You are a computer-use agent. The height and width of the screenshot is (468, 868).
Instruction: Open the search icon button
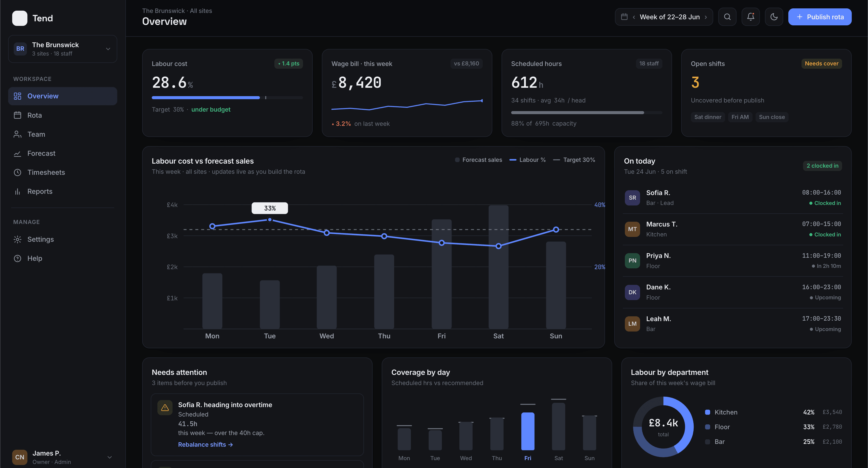pyautogui.click(x=727, y=17)
